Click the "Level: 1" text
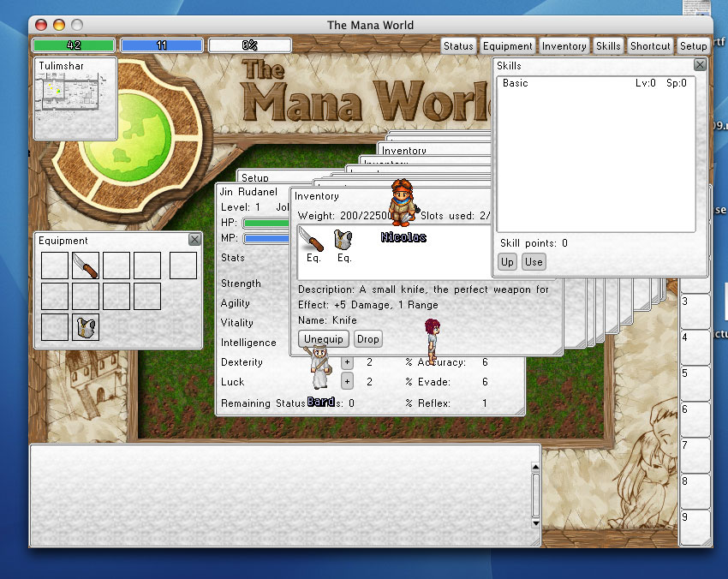The width and height of the screenshot is (728, 579). click(x=241, y=207)
